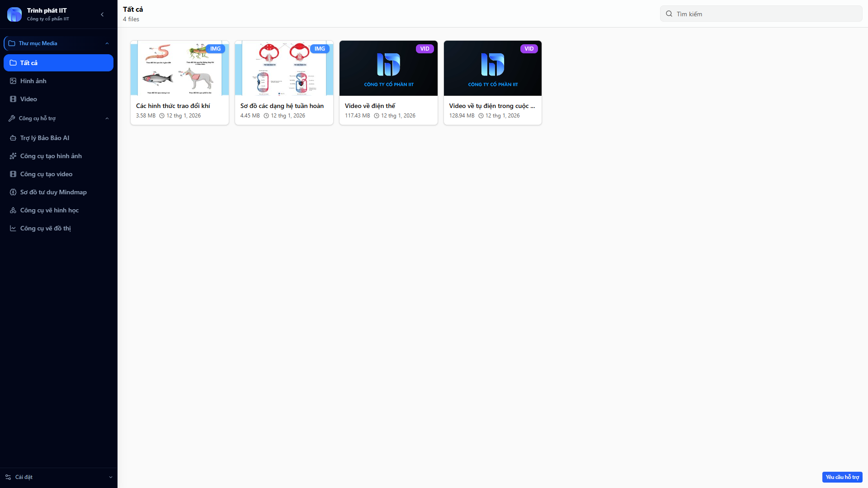Click the Yêu cầu hỗ trợ button
Viewport: 868px width, 488px height.
click(x=842, y=477)
